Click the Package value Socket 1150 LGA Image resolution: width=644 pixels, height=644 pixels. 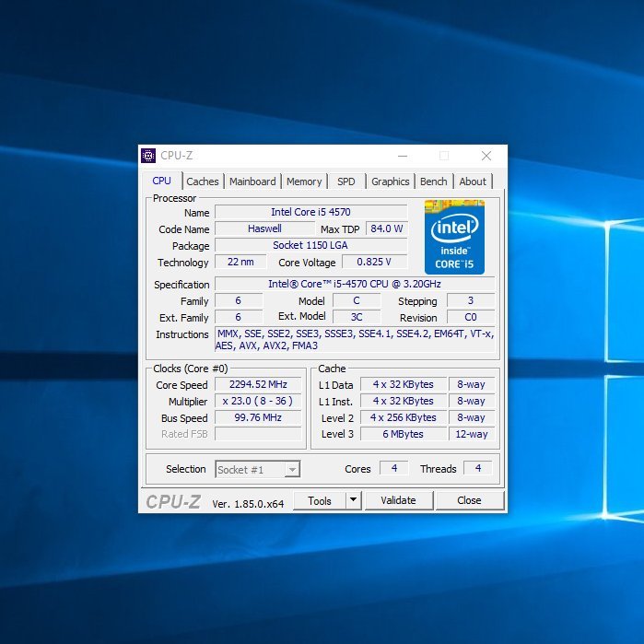(x=310, y=245)
